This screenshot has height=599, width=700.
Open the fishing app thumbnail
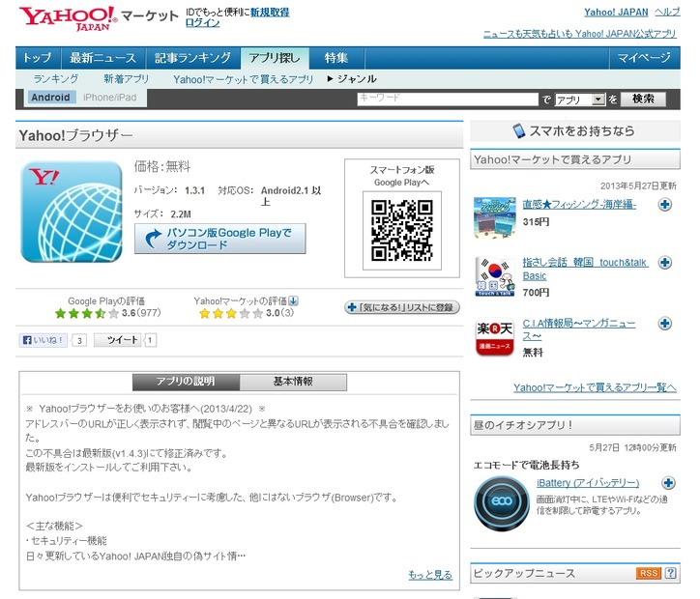(495, 218)
